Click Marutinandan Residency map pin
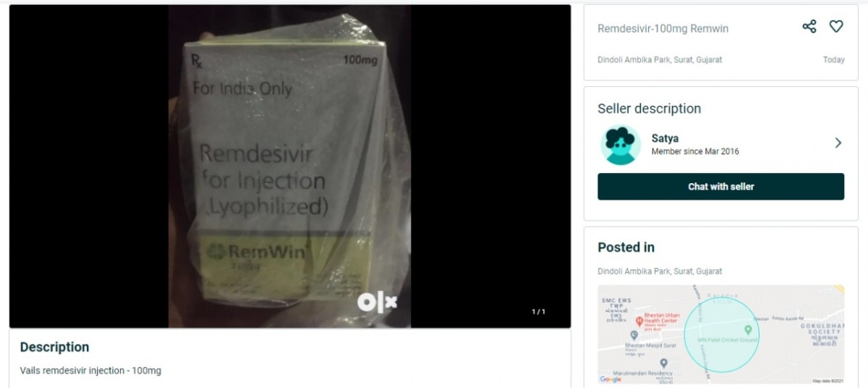Image resolution: width=868 pixels, height=388 pixels. click(x=663, y=363)
